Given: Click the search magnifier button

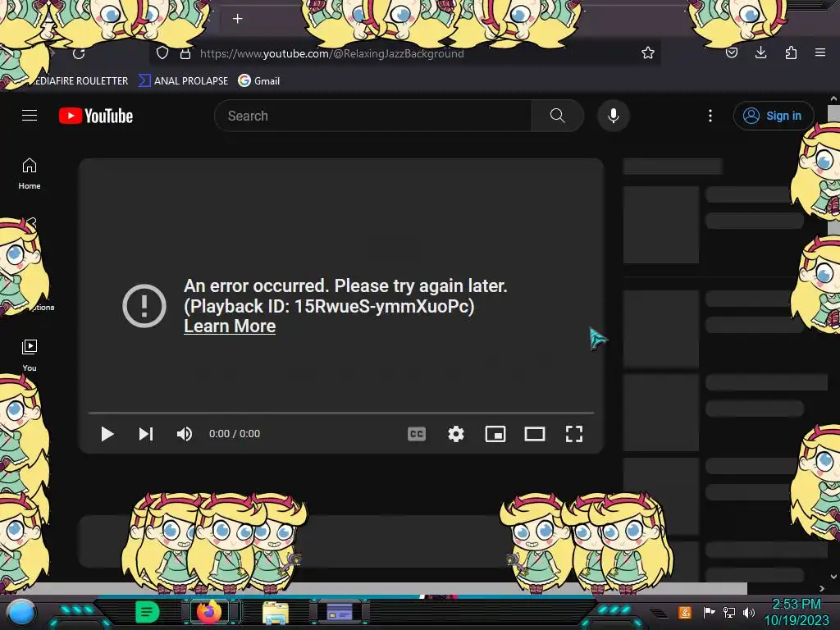Looking at the screenshot, I should click(557, 116).
